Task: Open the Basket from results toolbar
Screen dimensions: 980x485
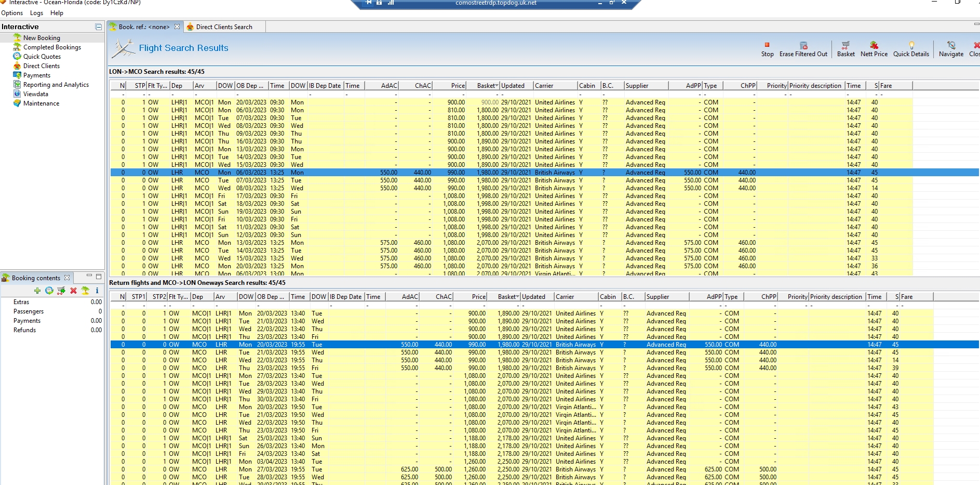Action: (845, 45)
